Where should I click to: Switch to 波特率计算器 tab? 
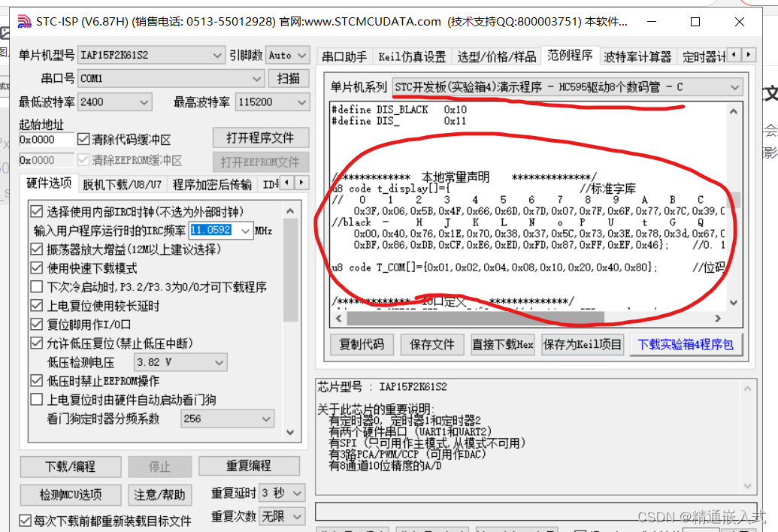point(637,57)
